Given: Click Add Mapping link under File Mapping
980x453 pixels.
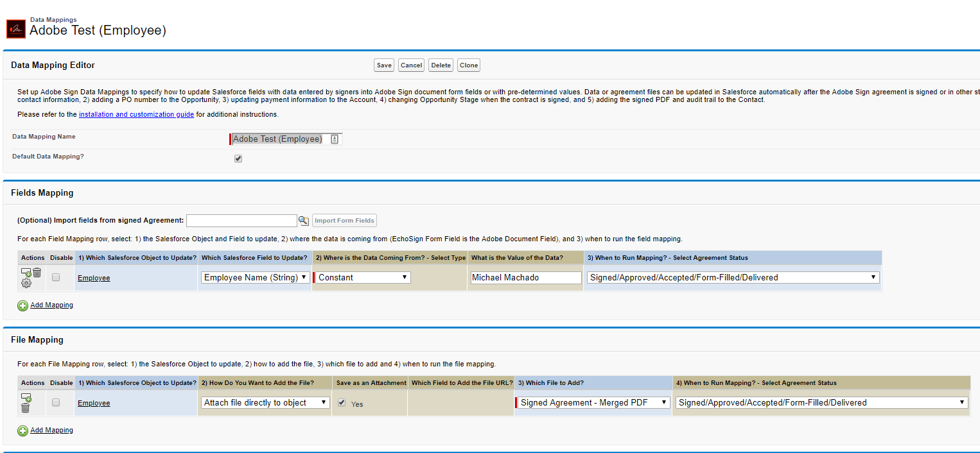Looking at the screenshot, I should (51, 431).
